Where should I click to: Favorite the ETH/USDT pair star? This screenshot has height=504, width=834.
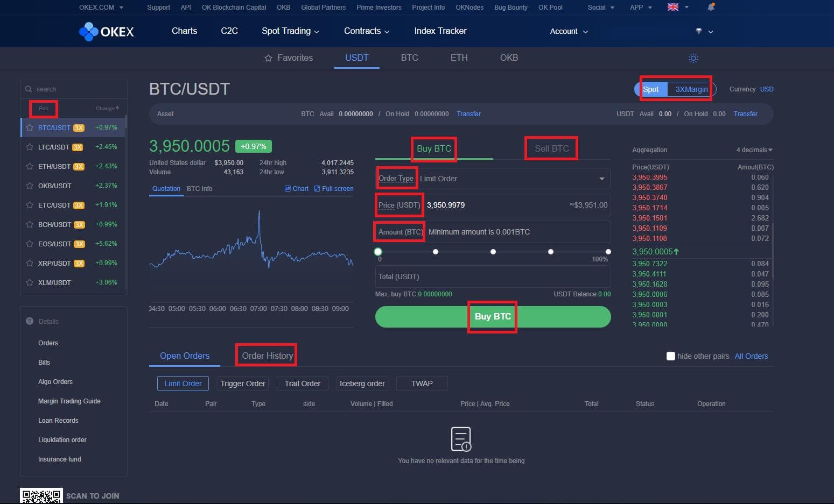30,166
